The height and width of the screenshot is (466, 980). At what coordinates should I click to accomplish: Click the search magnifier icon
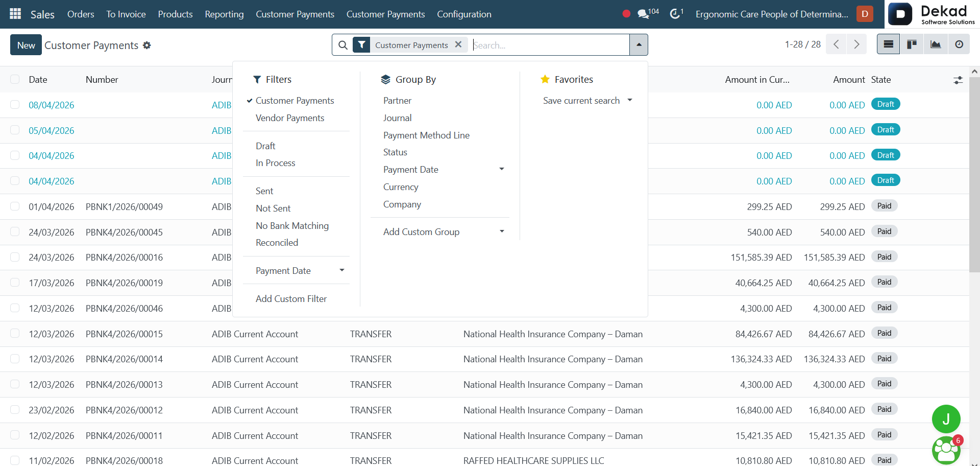343,45
